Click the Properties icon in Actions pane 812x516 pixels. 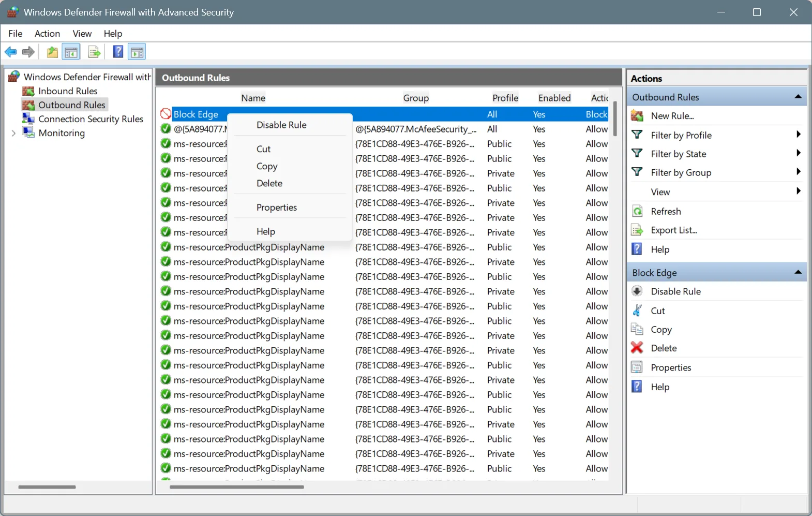pos(637,367)
